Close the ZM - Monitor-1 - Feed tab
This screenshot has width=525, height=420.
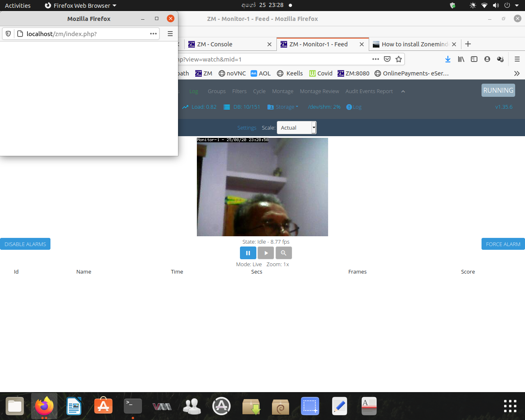tap(362, 44)
